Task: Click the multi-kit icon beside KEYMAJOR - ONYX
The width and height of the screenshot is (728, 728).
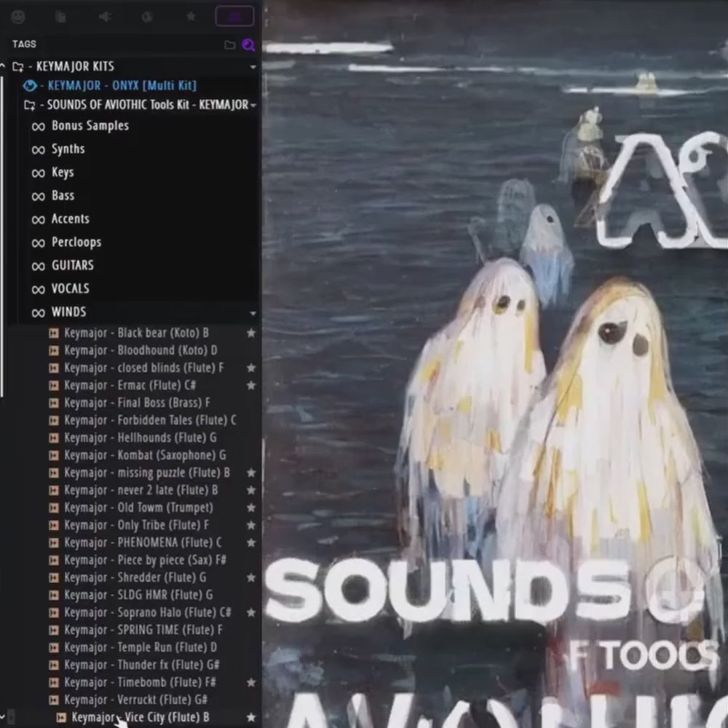Action: coord(29,85)
